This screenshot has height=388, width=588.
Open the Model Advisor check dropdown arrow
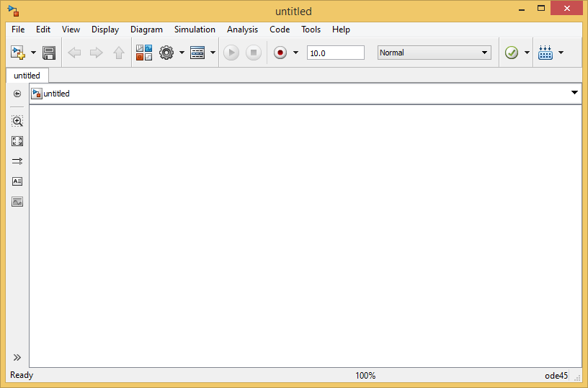click(527, 53)
